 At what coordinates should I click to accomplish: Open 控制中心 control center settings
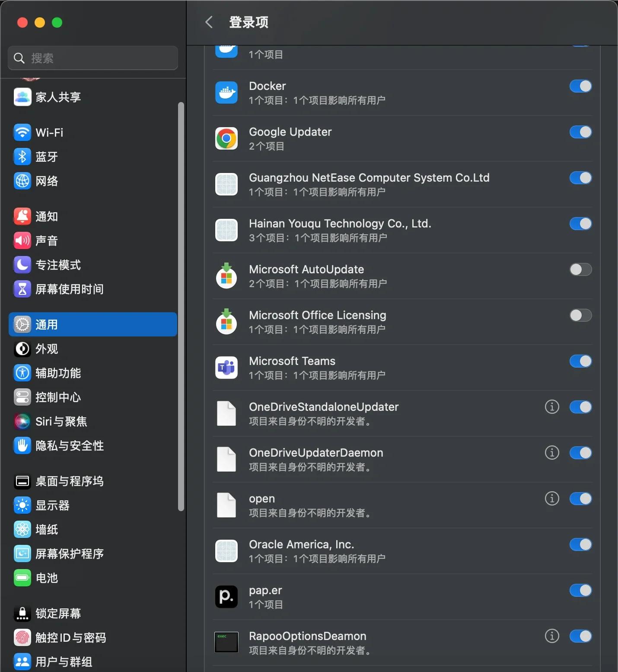(93, 397)
